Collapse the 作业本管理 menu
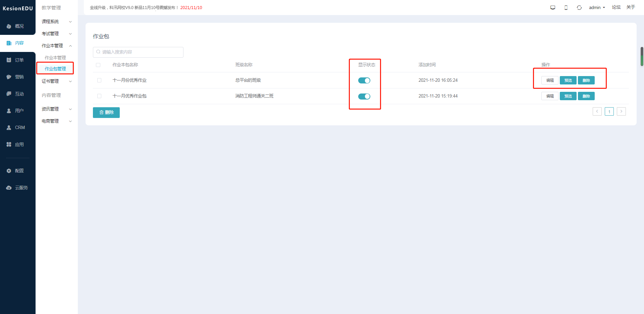This screenshot has height=314, width=644. (56, 46)
